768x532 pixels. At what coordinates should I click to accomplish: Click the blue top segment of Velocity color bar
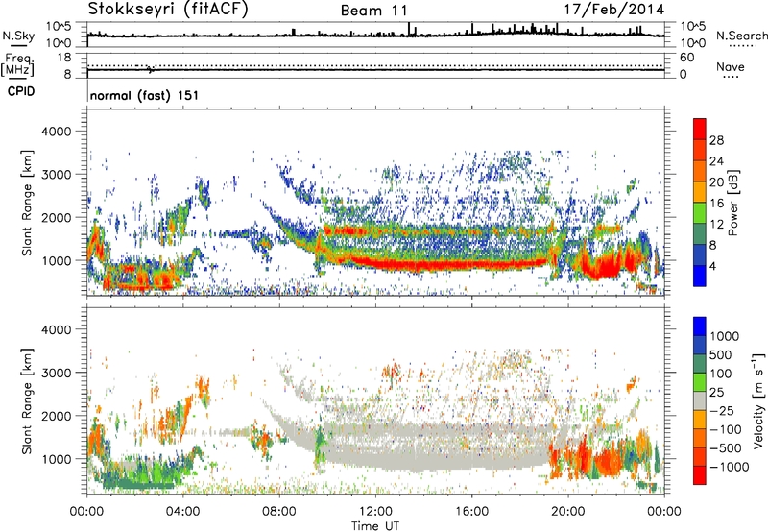point(700,326)
